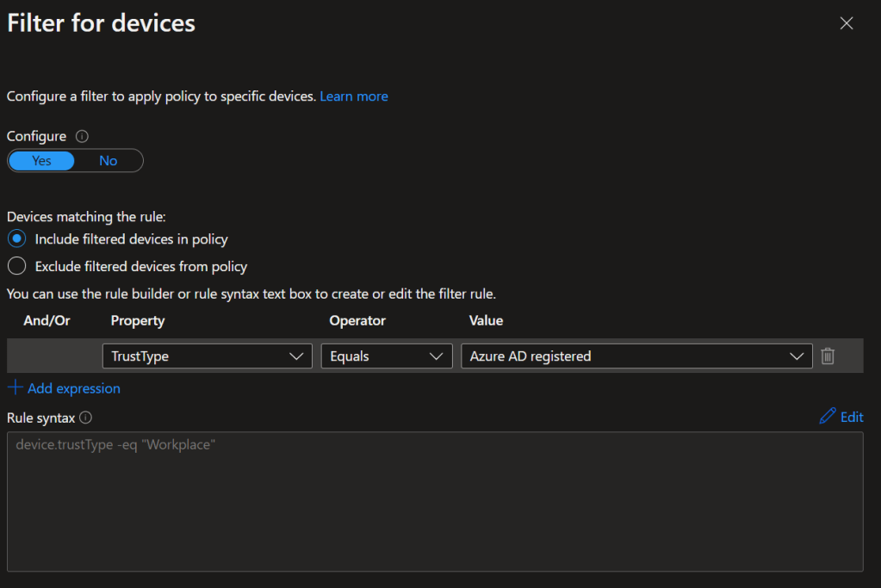881x588 pixels.
Task: Click the info icon beside Rule syntax
Action: tap(85, 418)
